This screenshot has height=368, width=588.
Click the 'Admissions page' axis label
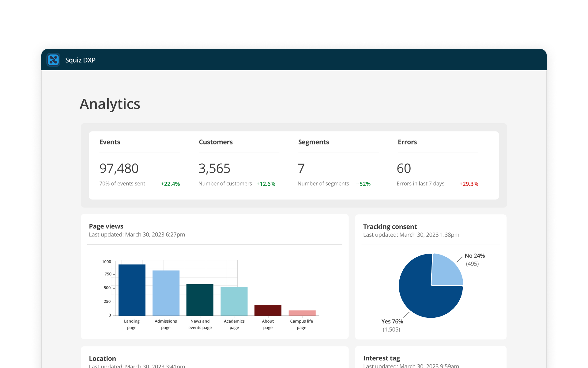[166, 324]
